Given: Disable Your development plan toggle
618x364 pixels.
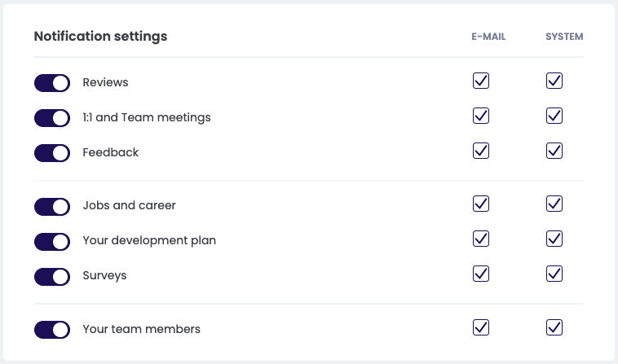Looking at the screenshot, I should 52,241.
